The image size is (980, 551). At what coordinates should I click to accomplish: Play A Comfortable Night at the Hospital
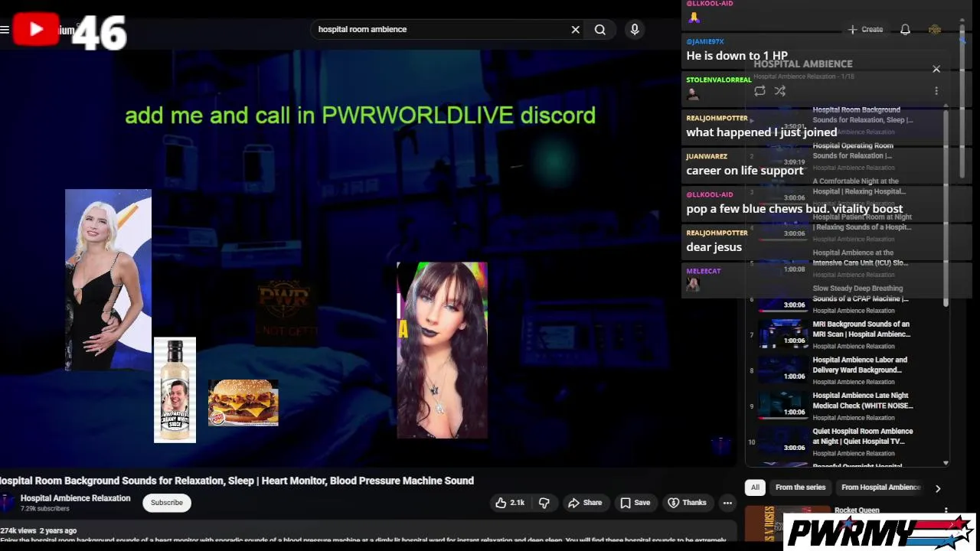tap(842, 191)
